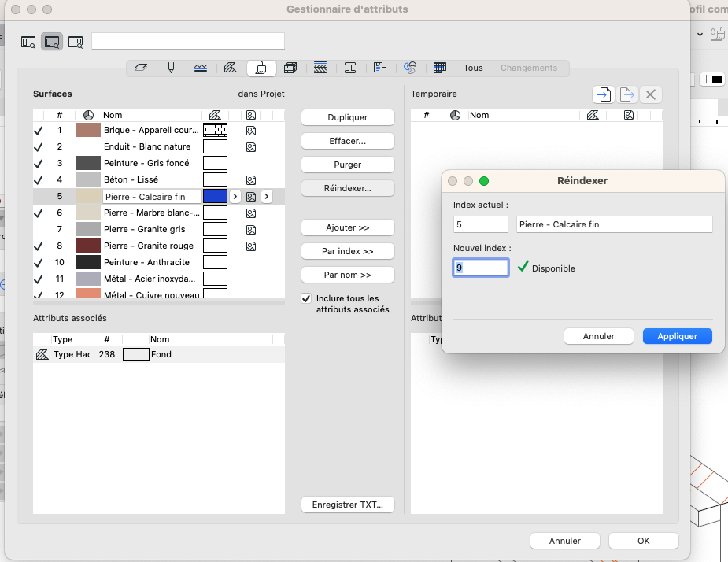728x562 pixels.
Task: Select the Line Types attribute tab icon
Action: pyautogui.click(x=201, y=68)
